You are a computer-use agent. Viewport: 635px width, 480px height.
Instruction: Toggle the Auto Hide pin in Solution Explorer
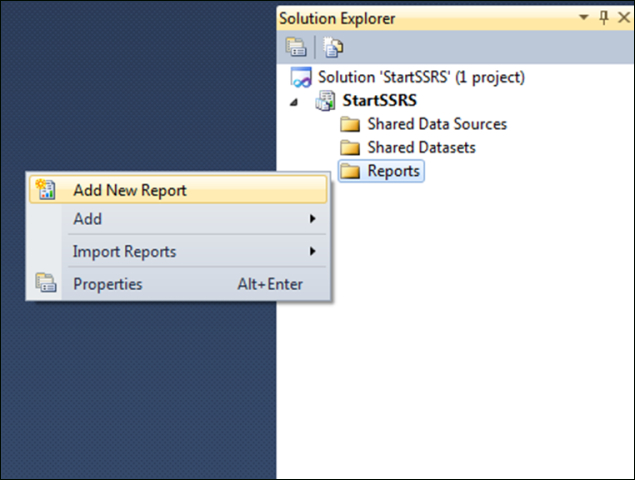(603, 17)
